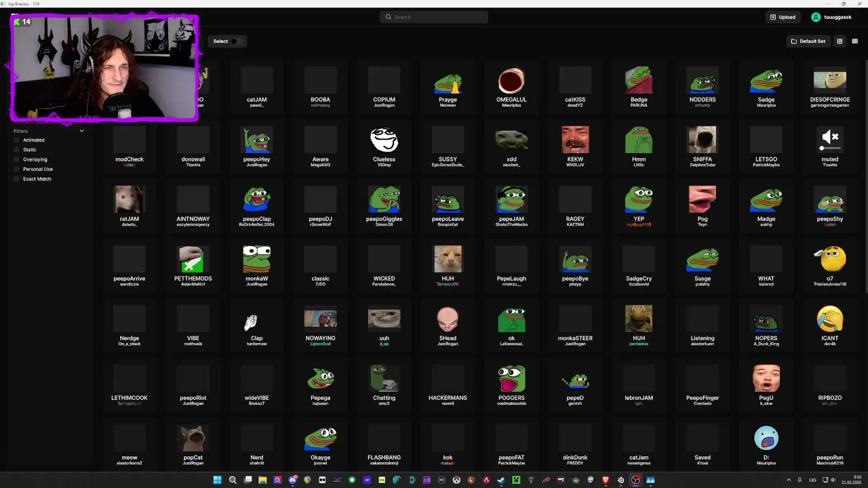Viewport: 868px width, 488px height.
Task: Open the peepoShy emote
Action: pyautogui.click(x=830, y=205)
